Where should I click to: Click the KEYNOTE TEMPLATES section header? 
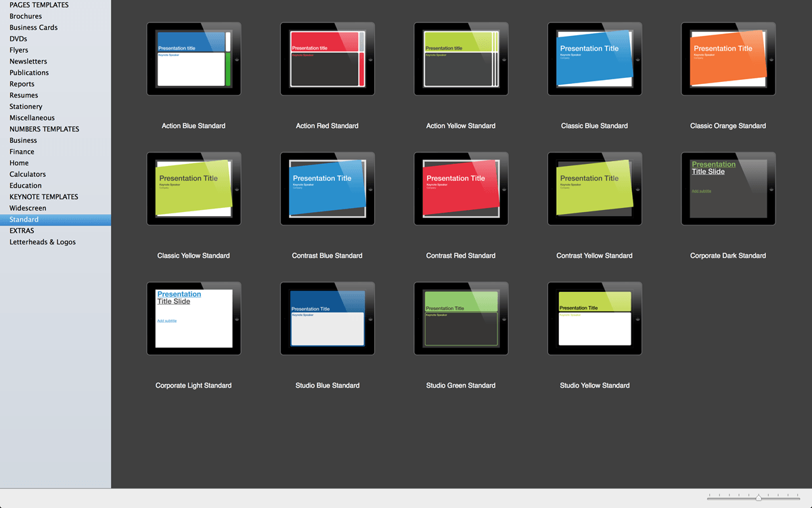[x=44, y=196]
